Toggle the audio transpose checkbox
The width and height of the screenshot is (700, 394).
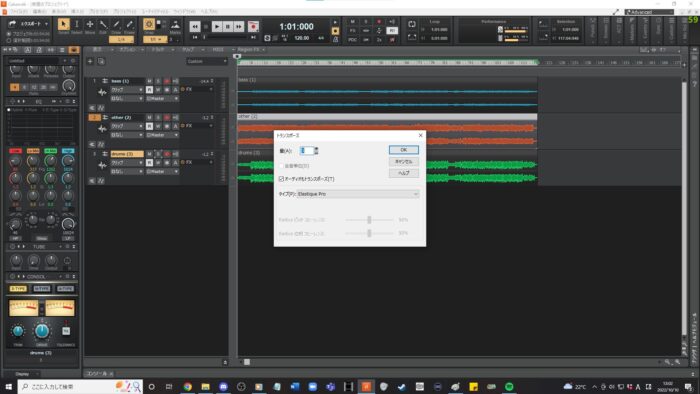click(281, 179)
